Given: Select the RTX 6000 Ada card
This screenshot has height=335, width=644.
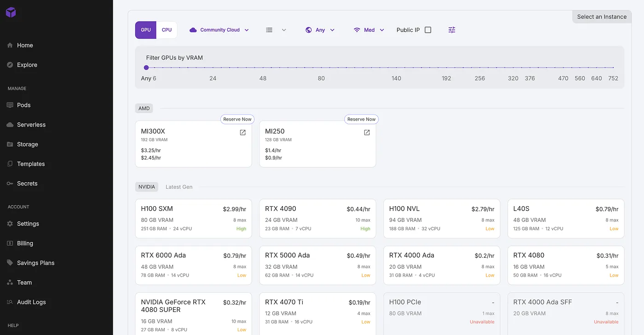Looking at the screenshot, I should 194,266.
